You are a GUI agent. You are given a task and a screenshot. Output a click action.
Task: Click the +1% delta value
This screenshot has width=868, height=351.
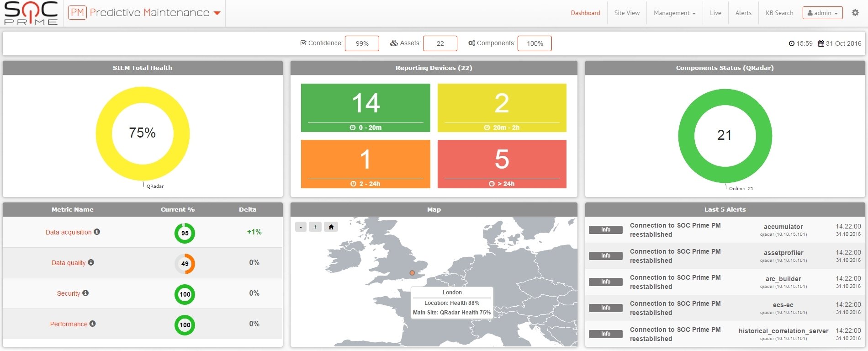254,232
